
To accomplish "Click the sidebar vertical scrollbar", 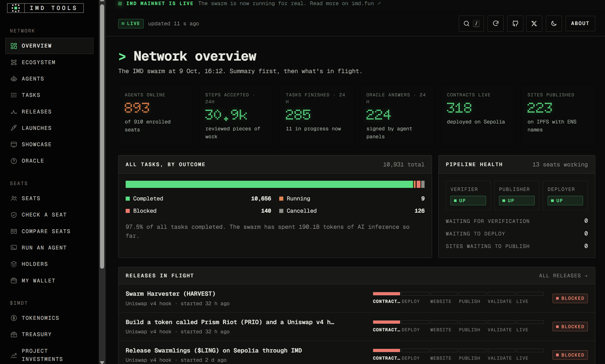I will [x=102, y=137].
